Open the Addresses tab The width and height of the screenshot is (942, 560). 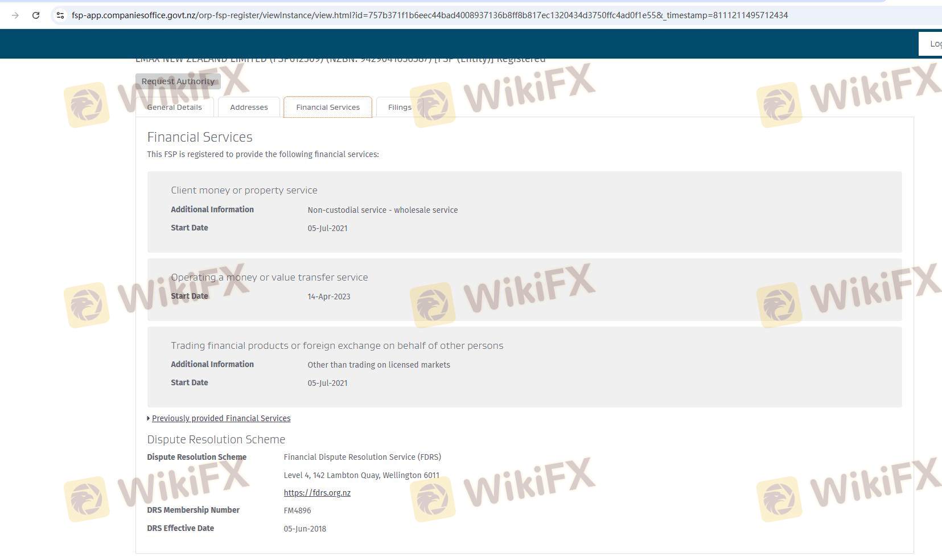pyautogui.click(x=249, y=107)
